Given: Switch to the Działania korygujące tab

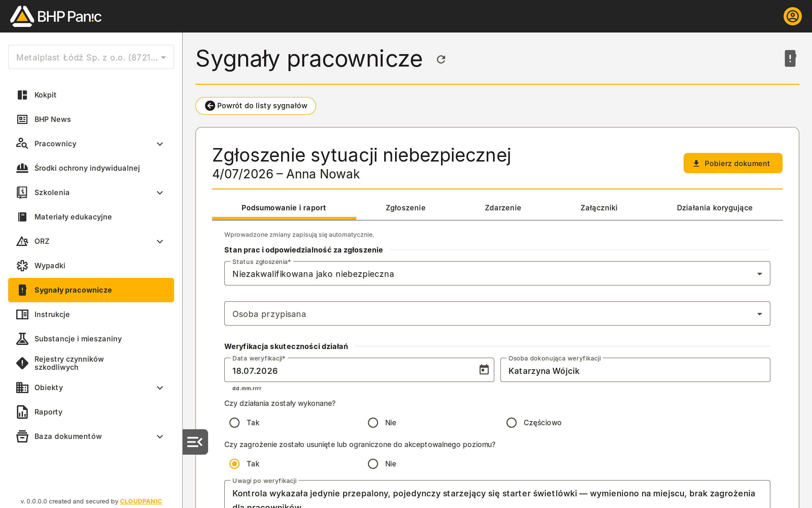Looking at the screenshot, I should click(715, 208).
